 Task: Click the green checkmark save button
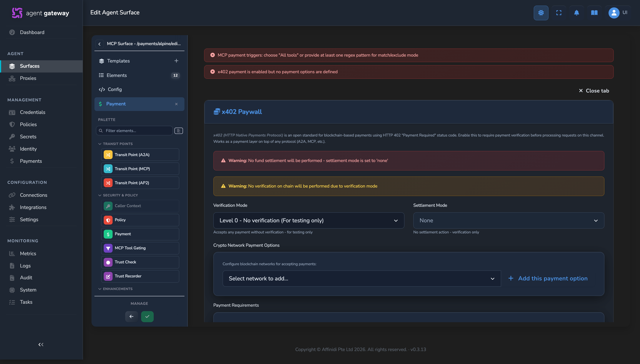(147, 316)
